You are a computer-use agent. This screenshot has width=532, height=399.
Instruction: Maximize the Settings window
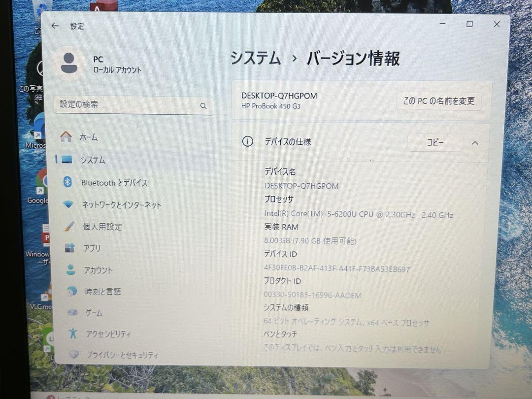click(469, 24)
